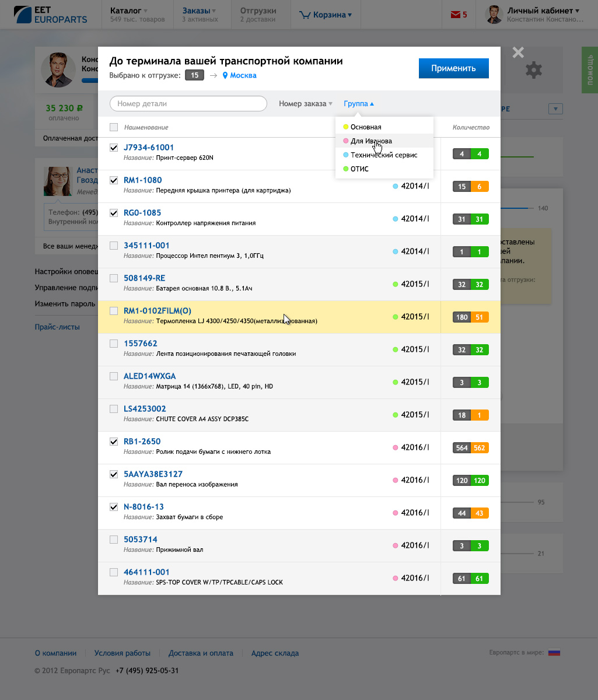Select Для Иванова group option

(x=371, y=141)
